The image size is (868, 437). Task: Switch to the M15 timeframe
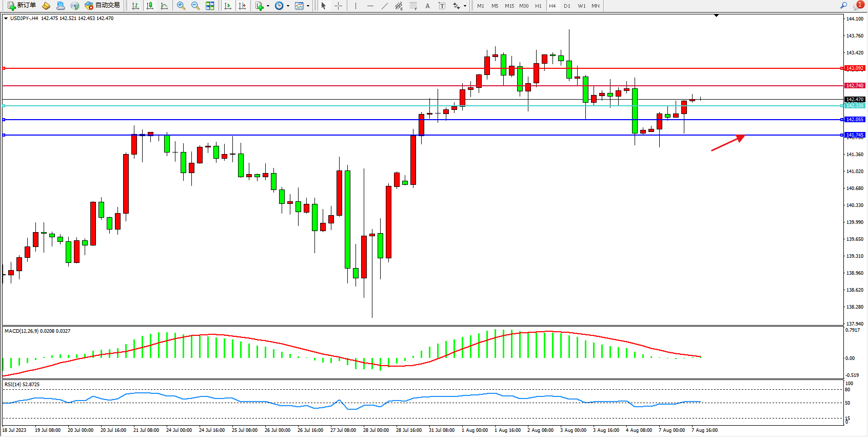[x=509, y=6]
